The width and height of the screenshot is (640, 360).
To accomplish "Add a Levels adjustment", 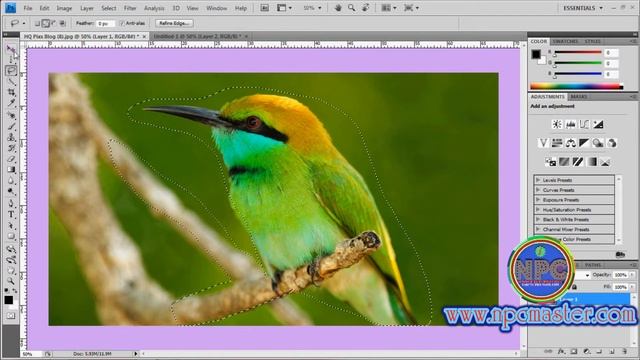I will tap(571, 124).
